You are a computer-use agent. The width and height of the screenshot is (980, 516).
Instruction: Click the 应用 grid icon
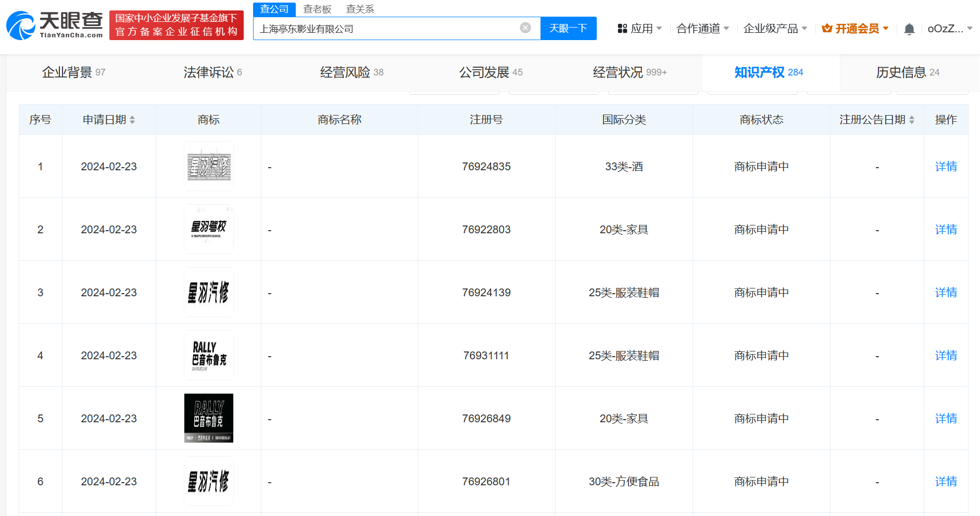[622, 29]
